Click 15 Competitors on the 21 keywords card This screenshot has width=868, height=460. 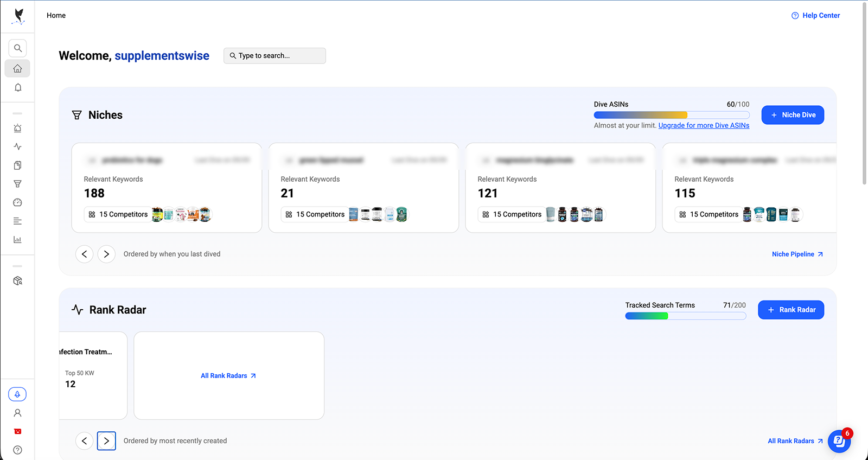[315, 214]
